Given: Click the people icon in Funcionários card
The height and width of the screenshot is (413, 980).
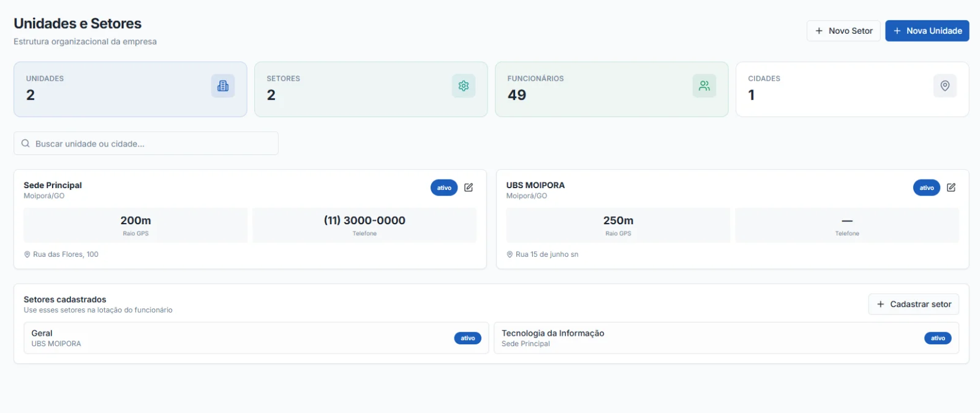Looking at the screenshot, I should click(x=704, y=86).
